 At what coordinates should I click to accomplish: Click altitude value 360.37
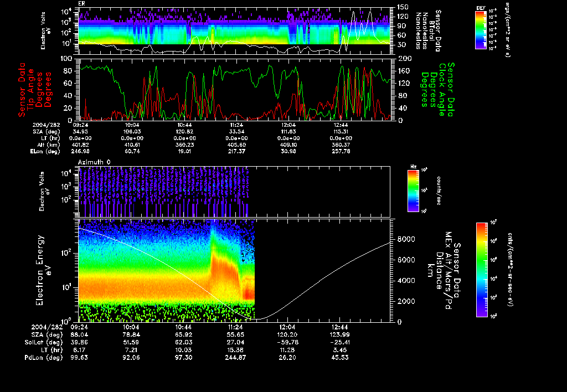[x=341, y=145]
